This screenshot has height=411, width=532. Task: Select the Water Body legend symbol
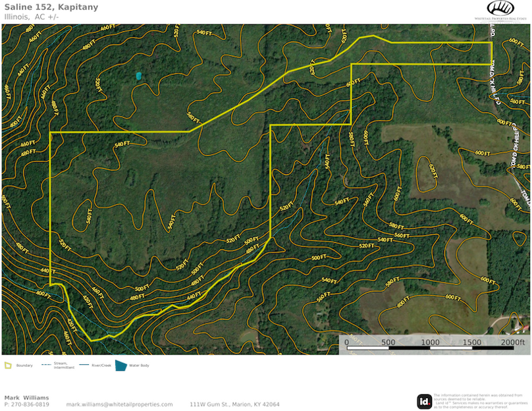[x=121, y=365]
